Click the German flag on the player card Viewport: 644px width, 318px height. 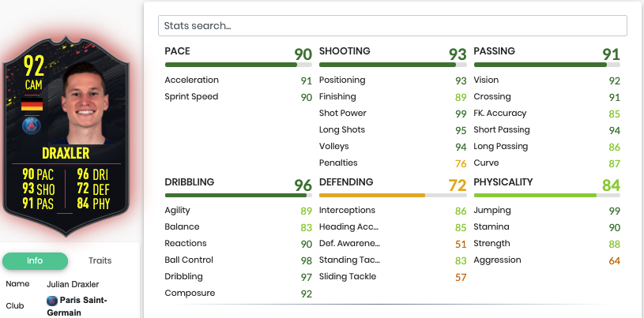tap(32, 104)
